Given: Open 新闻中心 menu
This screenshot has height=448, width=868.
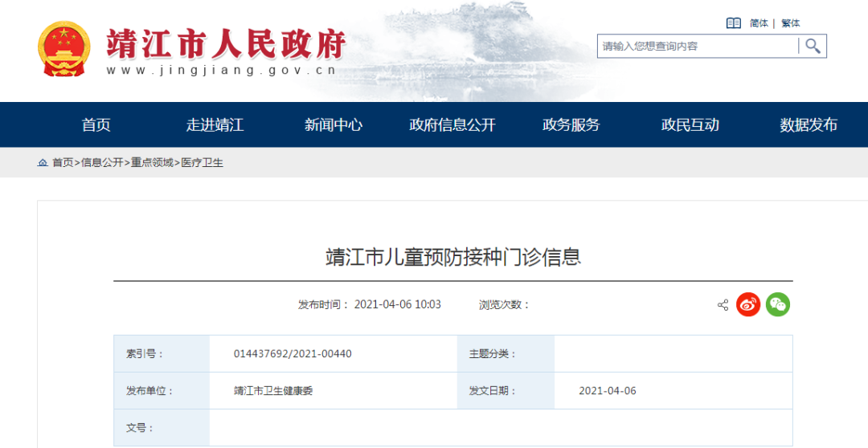Looking at the screenshot, I should [x=334, y=125].
